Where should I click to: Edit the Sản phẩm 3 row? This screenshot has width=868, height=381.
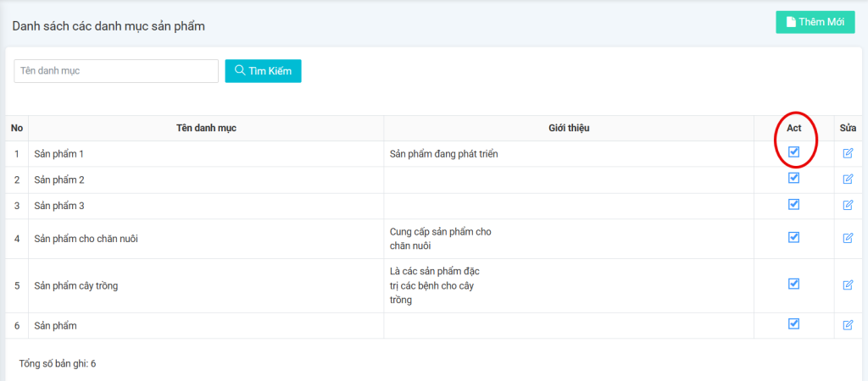[x=848, y=205]
